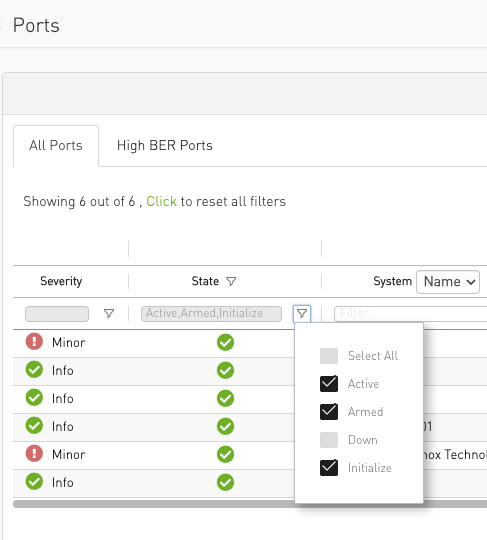
Task: Click the red Minor icon in fifth row
Action: (x=34, y=453)
